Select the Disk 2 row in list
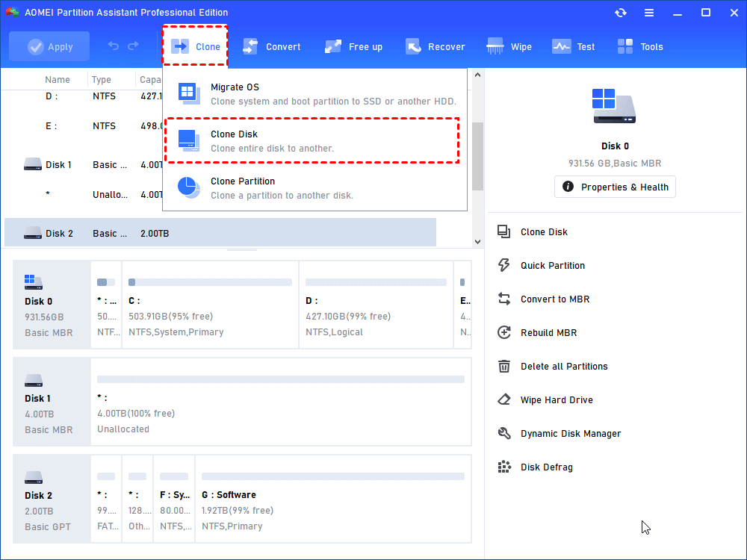Image resolution: width=747 pixels, height=560 pixels. pos(220,232)
